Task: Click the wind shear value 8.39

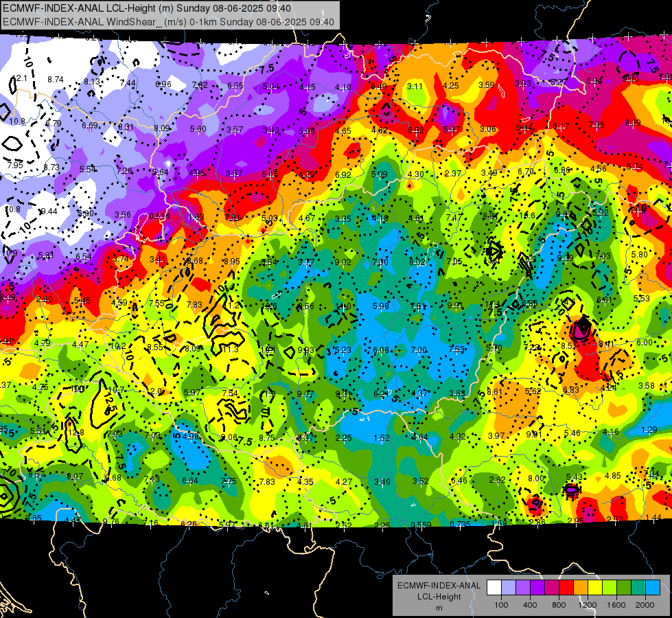Action: pyautogui.click(x=633, y=123)
